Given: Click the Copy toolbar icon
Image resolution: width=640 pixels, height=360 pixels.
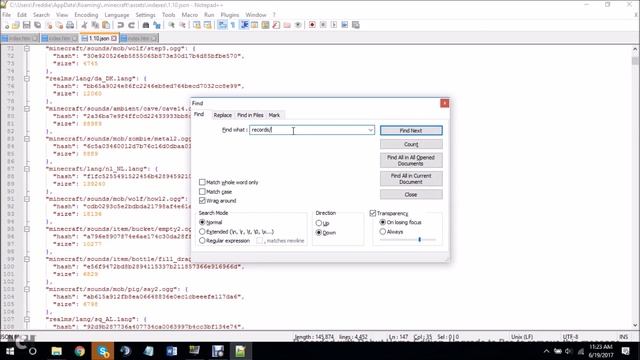Looking at the screenshot, I should point(95,25).
